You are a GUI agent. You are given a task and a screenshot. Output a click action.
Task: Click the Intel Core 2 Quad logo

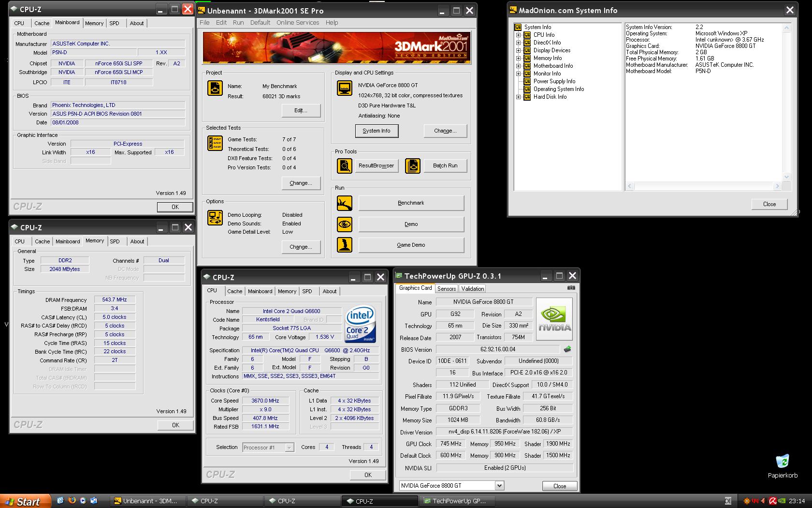click(x=361, y=324)
